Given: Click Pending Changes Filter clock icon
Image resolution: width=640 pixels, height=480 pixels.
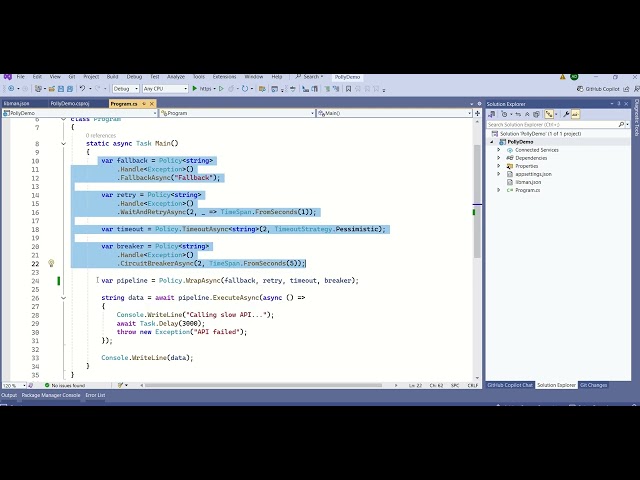Looking at the screenshot, I should point(504,114).
